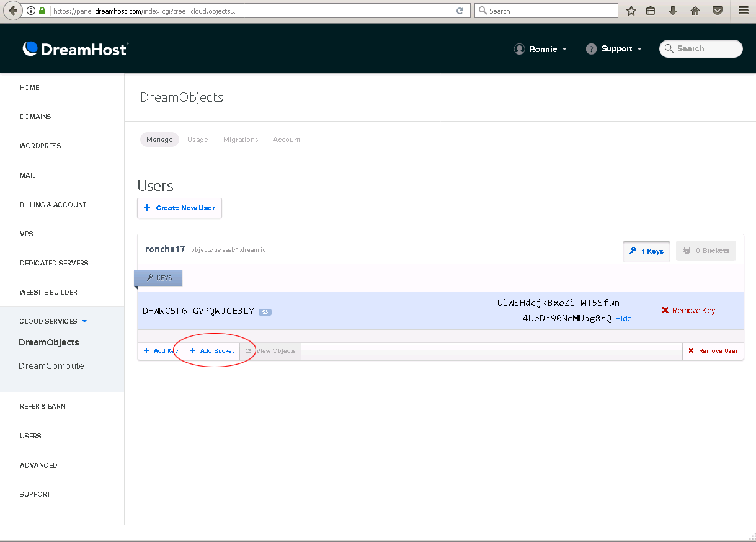Click Add Key below the keys list
This screenshot has height=542, width=756.
click(161, 351)
